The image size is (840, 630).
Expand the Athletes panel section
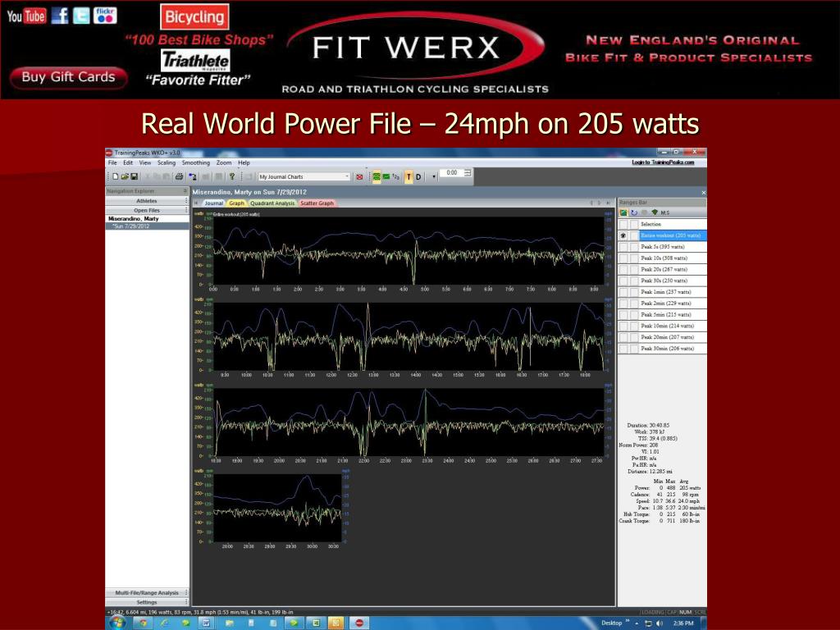coord(147,201)
